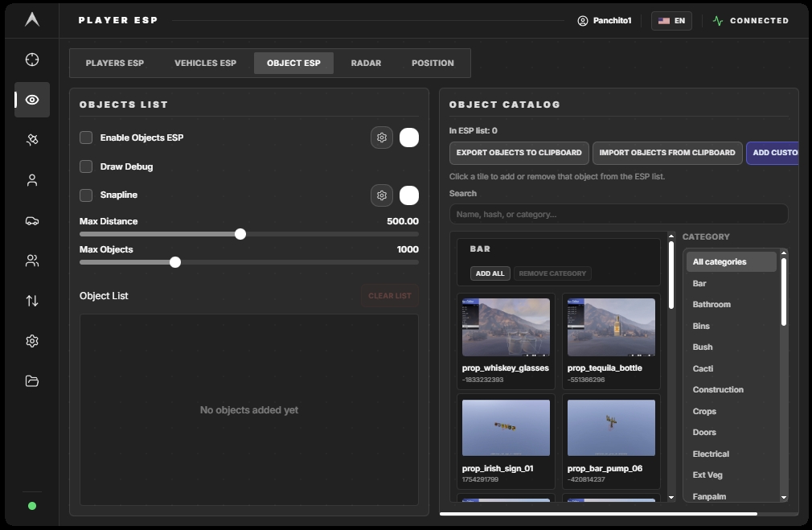Image resolution: width=812 pixels, height=530 pixels.
Task: Select All categories in the category list
Action: (x=732, y=261)
